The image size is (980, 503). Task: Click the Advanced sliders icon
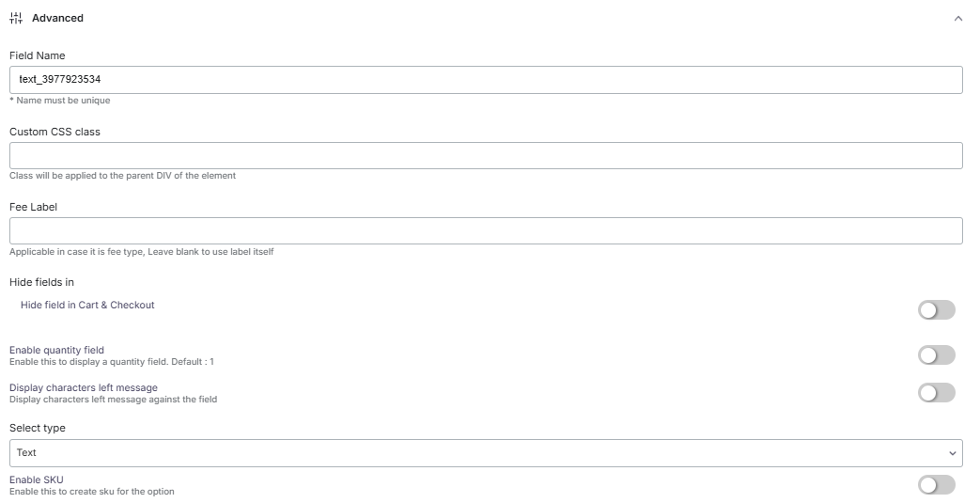coord(15,18)
